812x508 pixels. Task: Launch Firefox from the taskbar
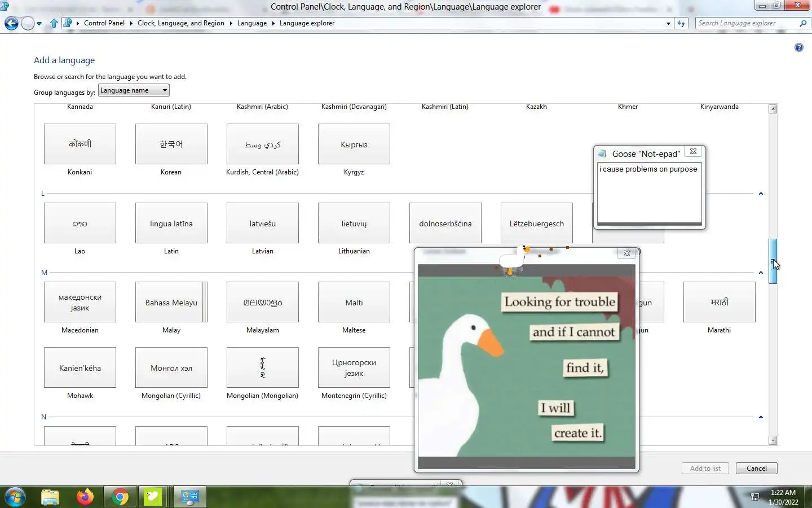pos(85,497)
